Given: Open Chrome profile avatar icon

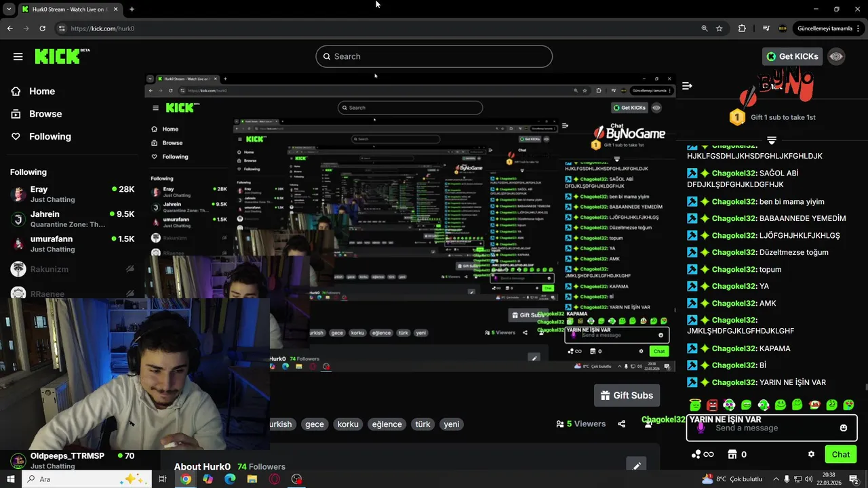Looking at the screenshot, I should (783, 28).
